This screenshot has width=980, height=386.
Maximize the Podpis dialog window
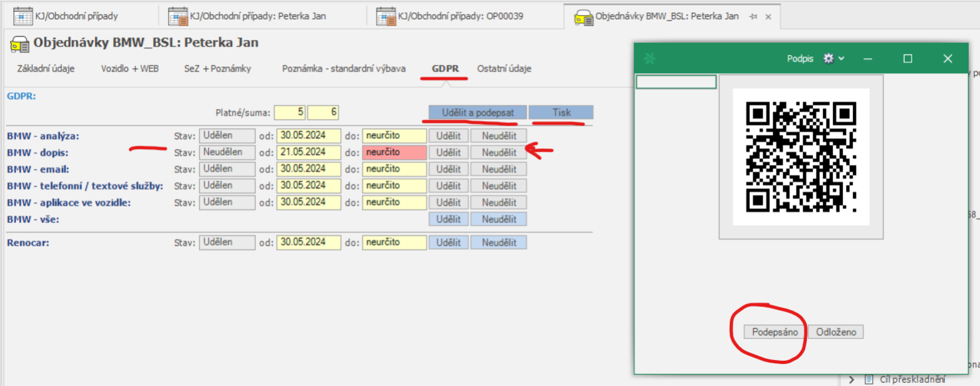point(907,59)
